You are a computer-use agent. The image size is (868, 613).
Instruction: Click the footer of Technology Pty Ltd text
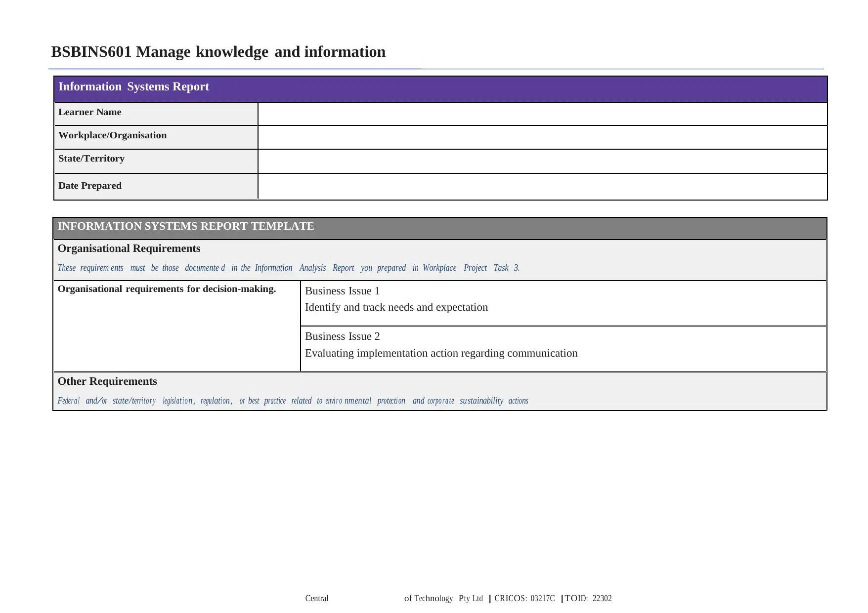tap(443, 598)
